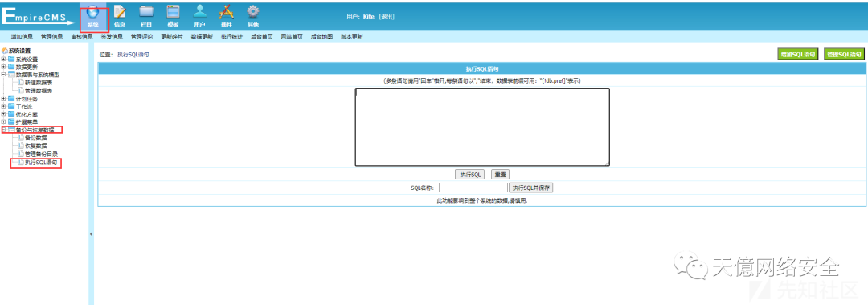Click the green 管理SQL语句 button
This screenshot has height=305, width=868.
click(x=844, y=54)
